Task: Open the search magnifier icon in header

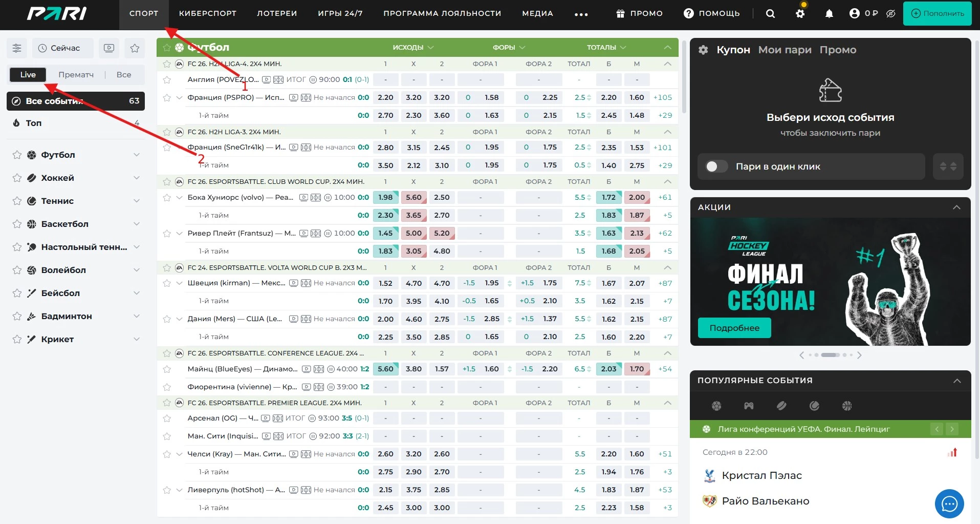Action: [x=770, y=14]
